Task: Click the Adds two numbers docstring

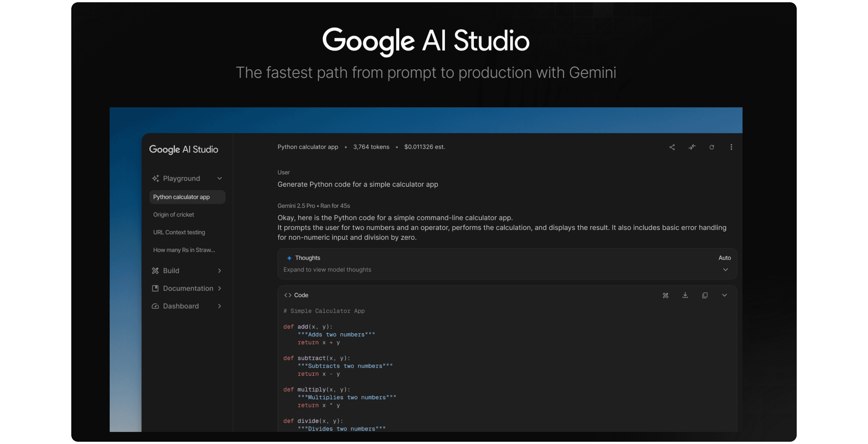Action: coord(336,334)
